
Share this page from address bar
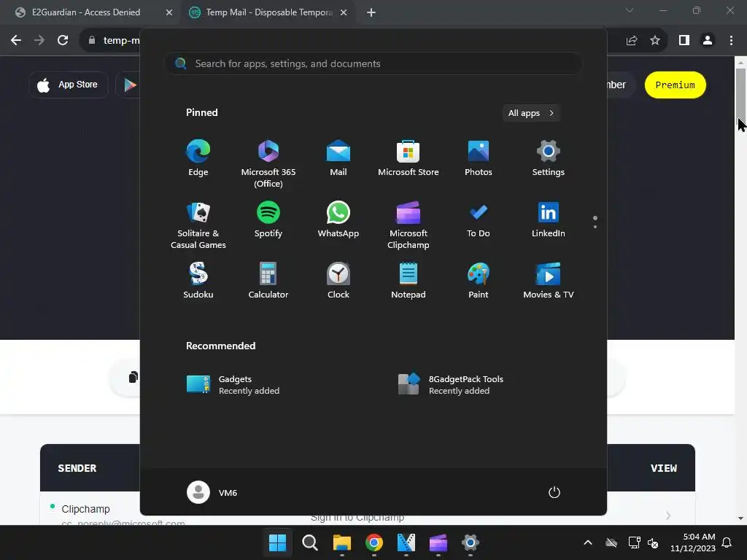click(632, 41)
